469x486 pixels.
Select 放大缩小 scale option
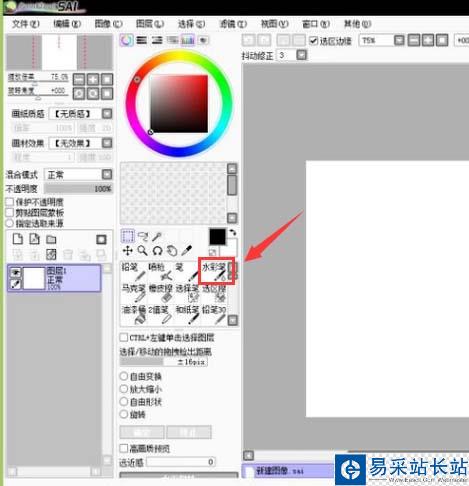click(x=124, y=389)
